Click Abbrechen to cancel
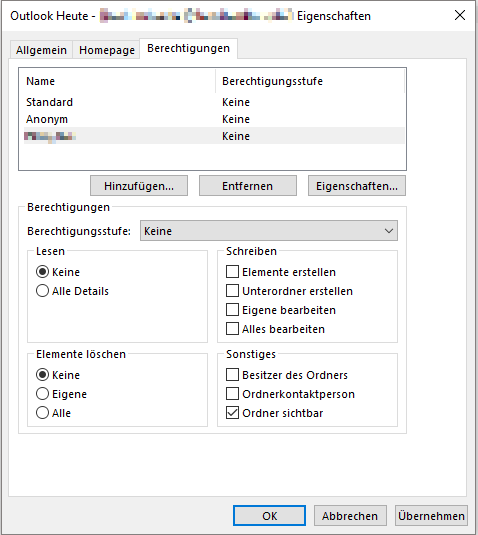The height and width of the screenshot is (535, 478). [x=350, y=516]
